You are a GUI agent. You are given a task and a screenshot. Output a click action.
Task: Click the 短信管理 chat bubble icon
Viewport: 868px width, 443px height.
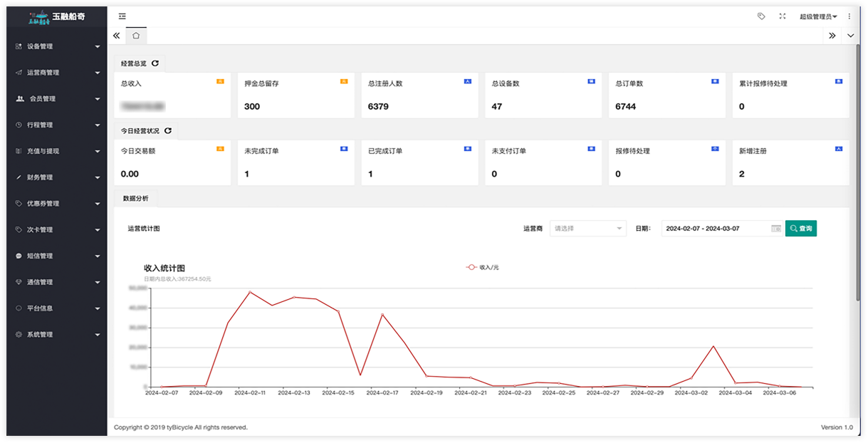[x=19, y=256]
